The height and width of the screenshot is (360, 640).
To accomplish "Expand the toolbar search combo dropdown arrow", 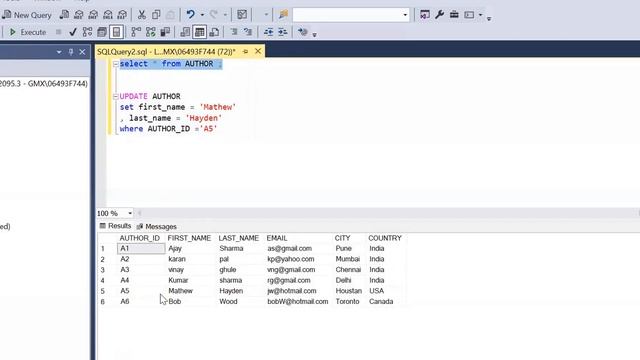I will pos(405,15).
